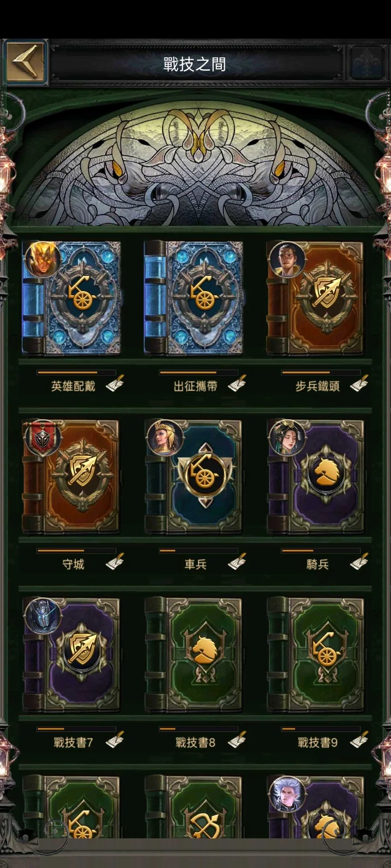
Task: Edit the name of 英雄配戴
Action: [x=115, y=384]
